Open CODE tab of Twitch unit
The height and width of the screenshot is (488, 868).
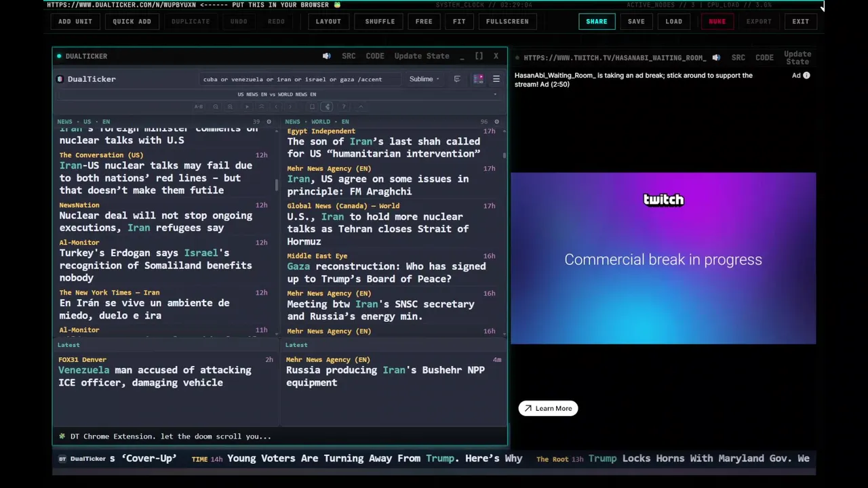coord(764,58)
